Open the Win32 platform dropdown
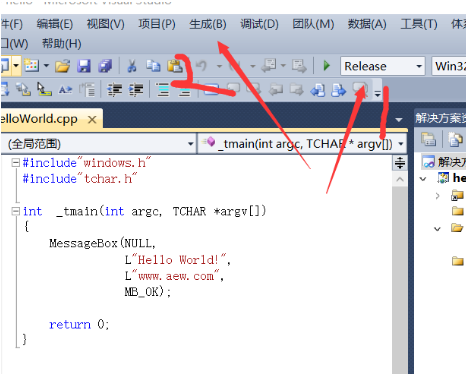Screen dimensions: 466x382 [x=449, y=66]
